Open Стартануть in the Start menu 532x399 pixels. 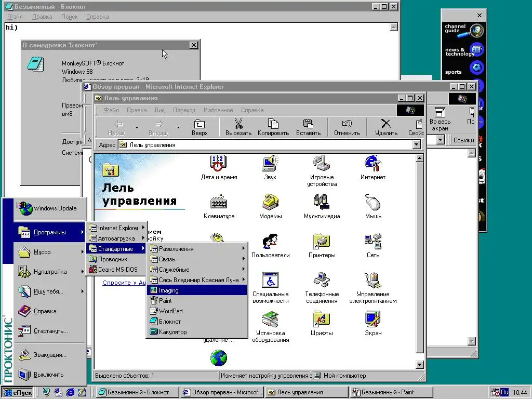49,331
